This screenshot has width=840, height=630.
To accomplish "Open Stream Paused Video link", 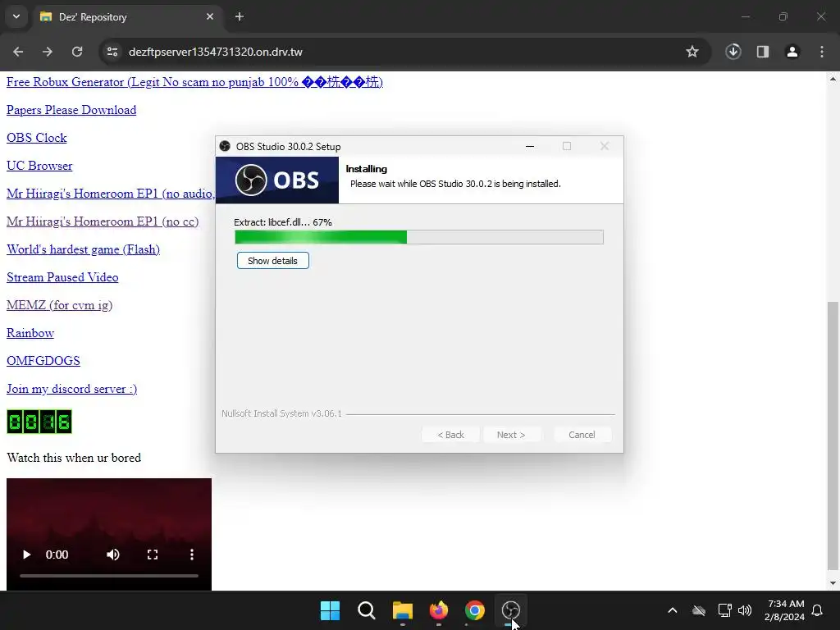I will pyautogui.click(x=62, y=277).
